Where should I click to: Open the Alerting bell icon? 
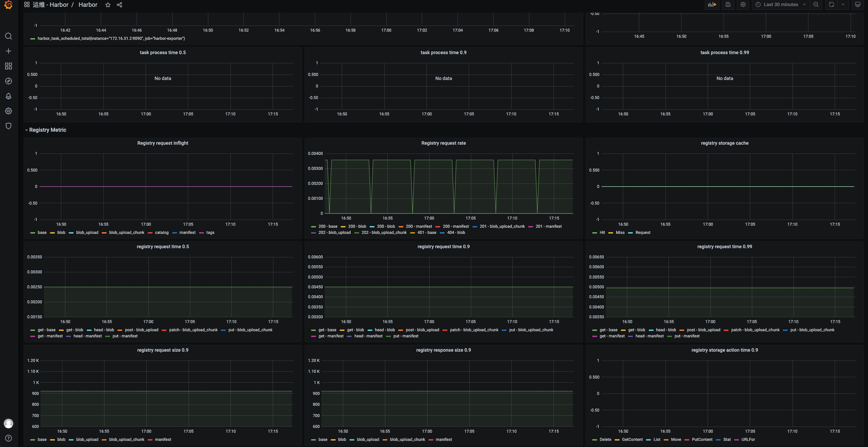(9, 96)
